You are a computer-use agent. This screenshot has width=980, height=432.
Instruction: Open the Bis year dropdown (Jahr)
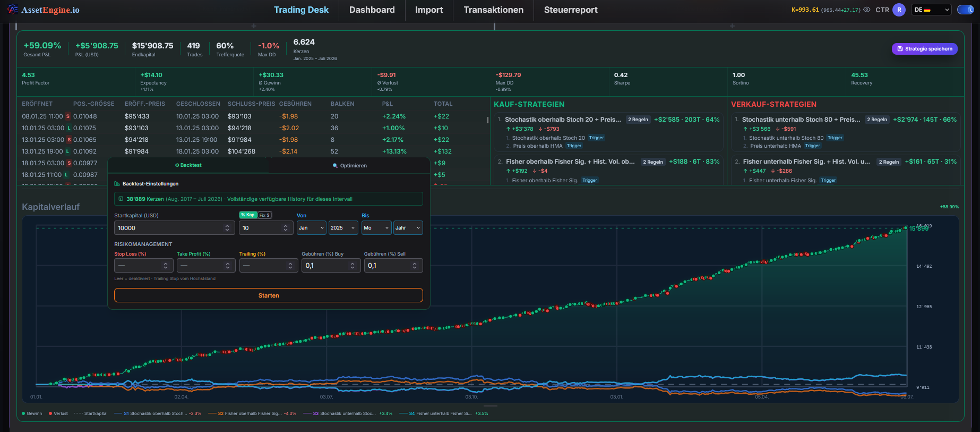[x=408, y=228]
